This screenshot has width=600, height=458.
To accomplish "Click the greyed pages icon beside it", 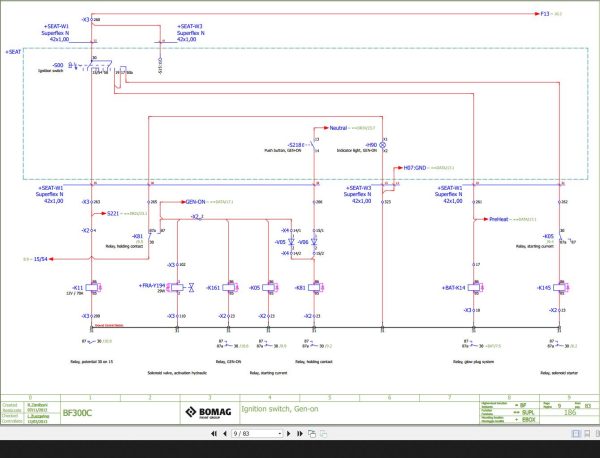I will point(323,434).
